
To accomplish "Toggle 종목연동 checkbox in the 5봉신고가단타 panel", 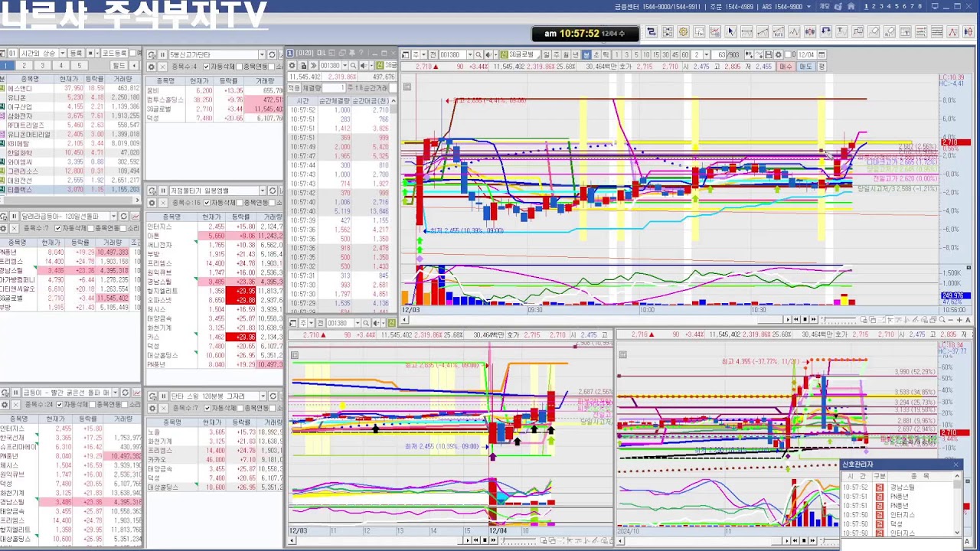I will coord(239,67).
